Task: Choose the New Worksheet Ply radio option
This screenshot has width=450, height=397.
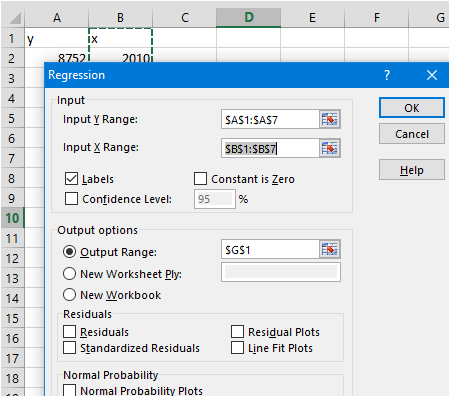Action: point(69,274)
